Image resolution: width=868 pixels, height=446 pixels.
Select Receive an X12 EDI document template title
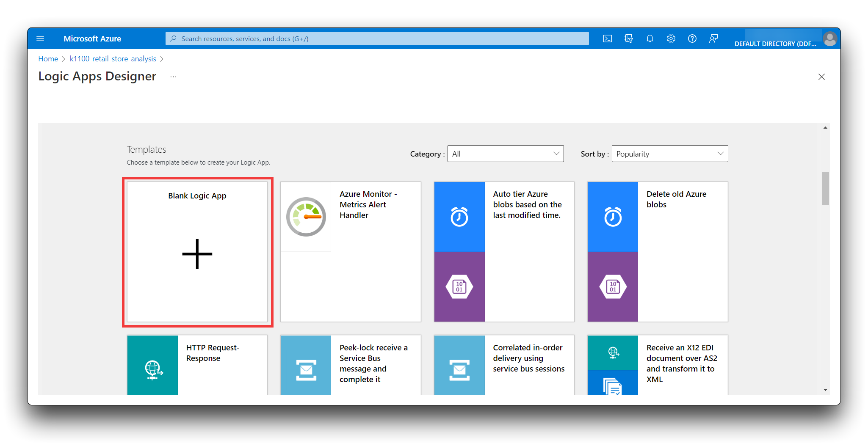point(682,363)
